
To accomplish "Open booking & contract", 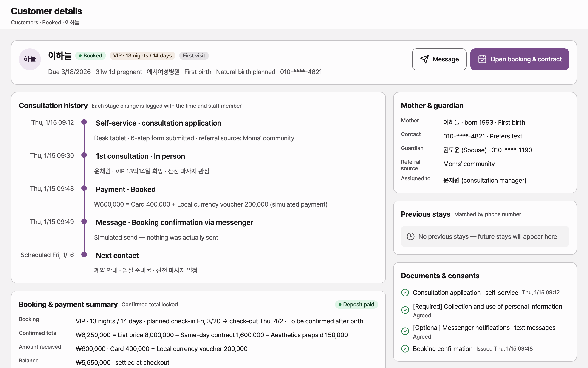I will coord(520,59).
